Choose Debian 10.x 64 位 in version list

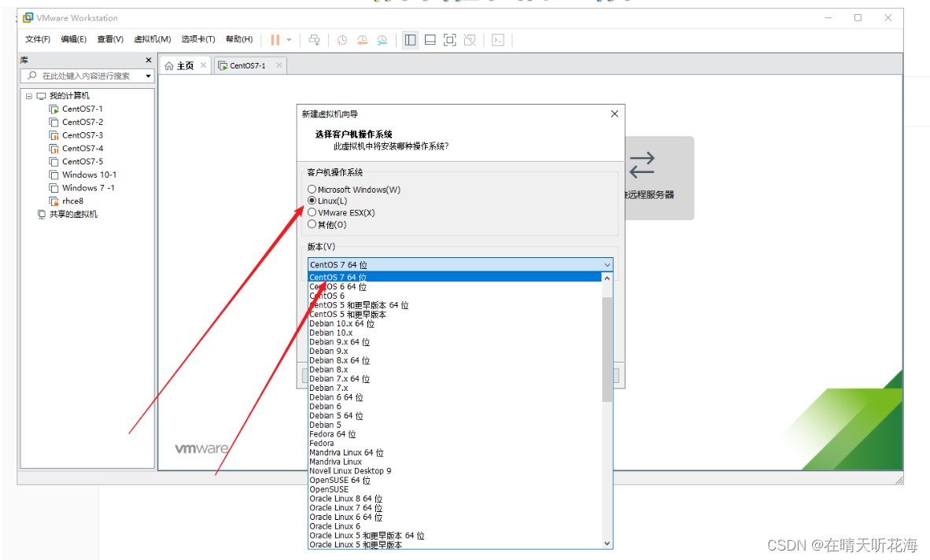coord(455,323)
